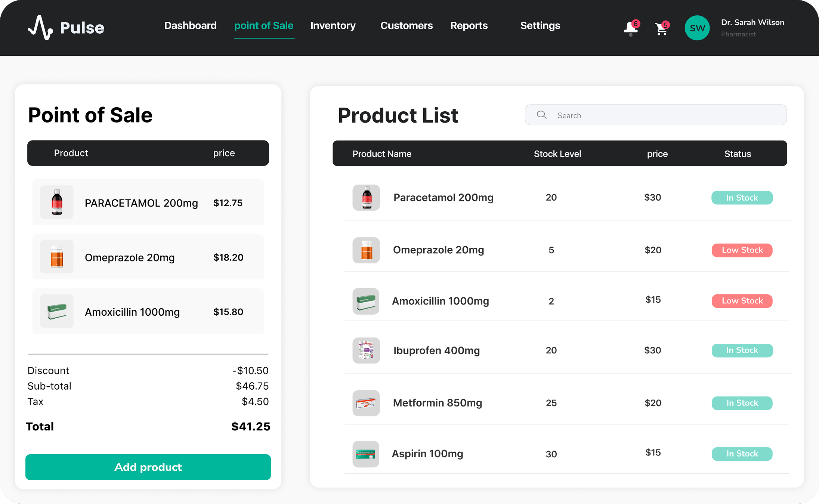Open the Reports section
Screen dimensions: 819x504
click(x=469, y=25)
